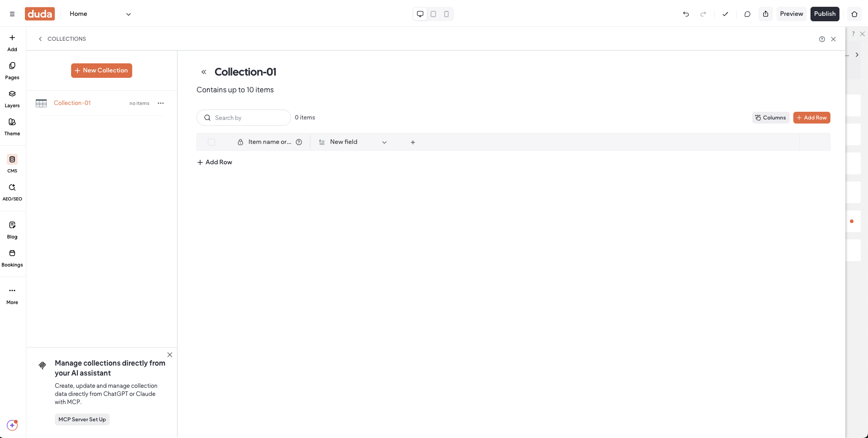The height and width of the screenshot is (438, 868).
Task: Open the Layers panel
Action: pyautogui.click(x=12, y=99)
